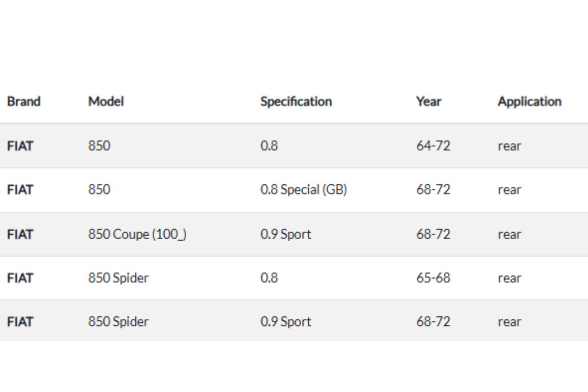This screenshot has width=588, height=392.
Task: Click 850 Spider model with 0.9 Sport
Action: (x=118, y=321)
